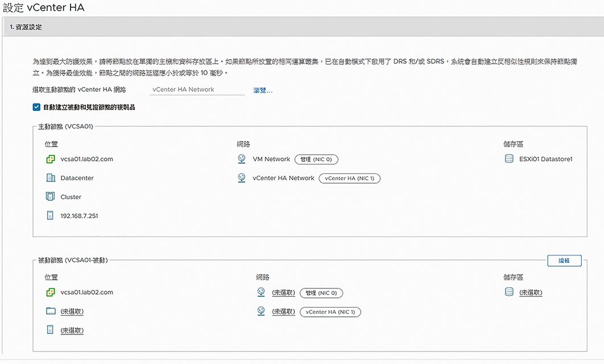The image size is (604, 364).
Task: Click the datastore icon beside ESXi01 Datastore1
Action: click(509, 159)
